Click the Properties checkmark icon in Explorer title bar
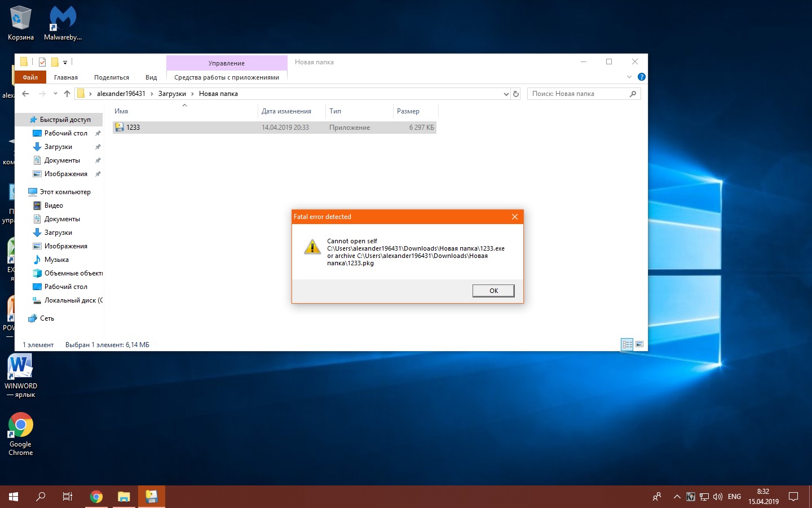 tap(42, 62)
